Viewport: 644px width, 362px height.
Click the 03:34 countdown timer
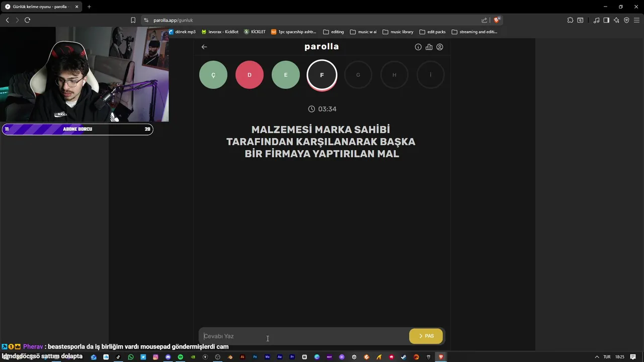pyautogui.click(x=322, y=109)
